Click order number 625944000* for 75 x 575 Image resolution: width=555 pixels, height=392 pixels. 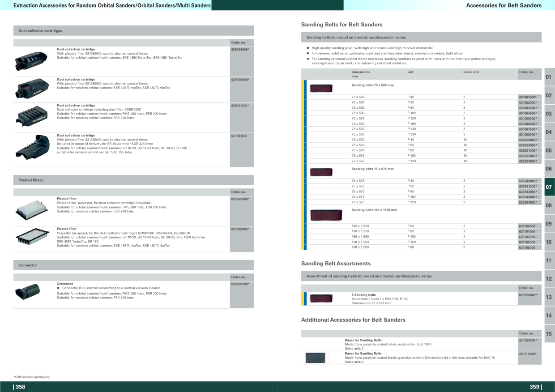coord(528,202)
